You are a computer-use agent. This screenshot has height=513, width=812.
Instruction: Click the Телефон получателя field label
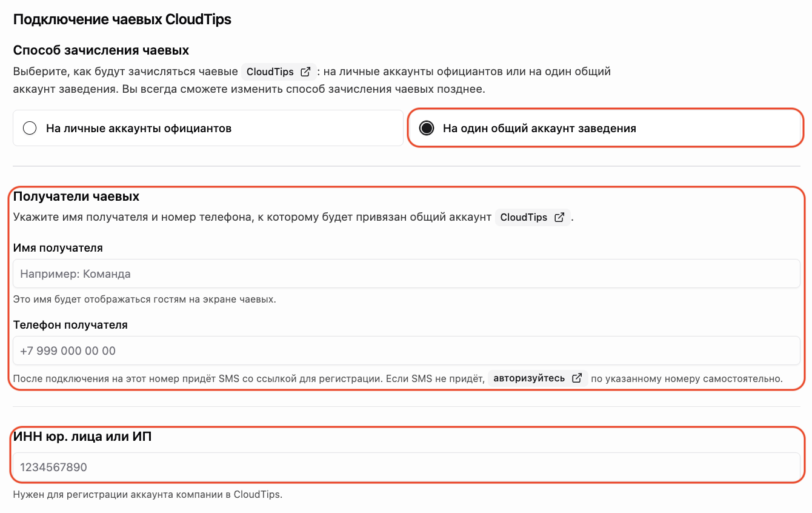coord(70,325)
